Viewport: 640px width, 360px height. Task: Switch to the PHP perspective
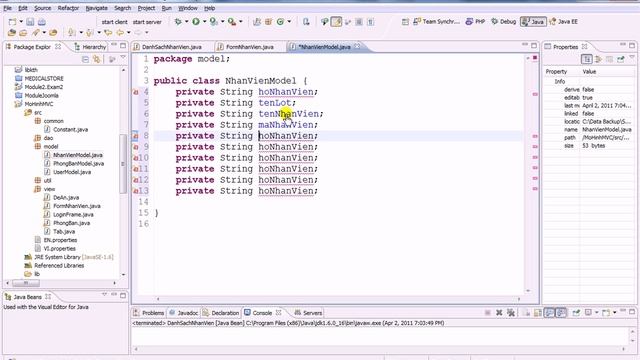[476, 22]
